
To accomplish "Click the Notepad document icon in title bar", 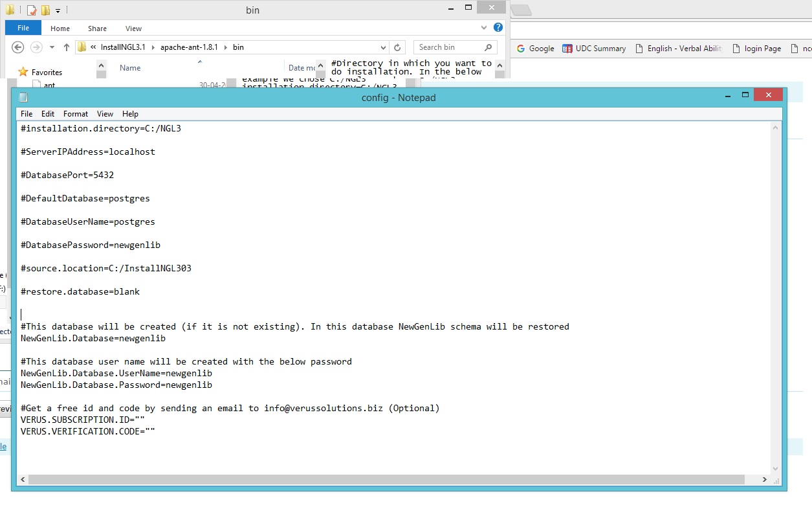I will point(23,98).
